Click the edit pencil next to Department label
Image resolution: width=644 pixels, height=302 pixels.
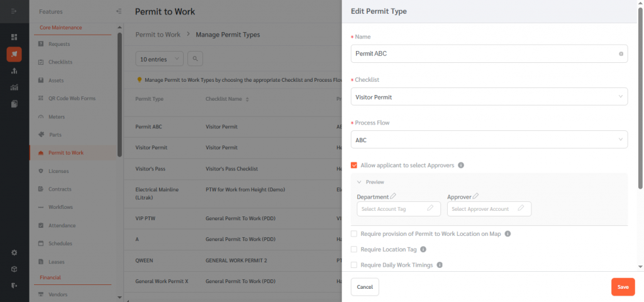tap(393, 196)
